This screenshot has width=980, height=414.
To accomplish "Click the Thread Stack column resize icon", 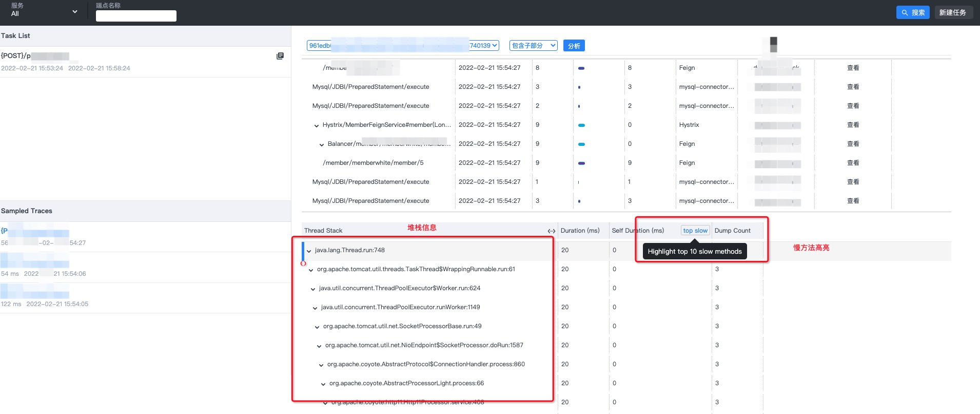I will point(552,231).
